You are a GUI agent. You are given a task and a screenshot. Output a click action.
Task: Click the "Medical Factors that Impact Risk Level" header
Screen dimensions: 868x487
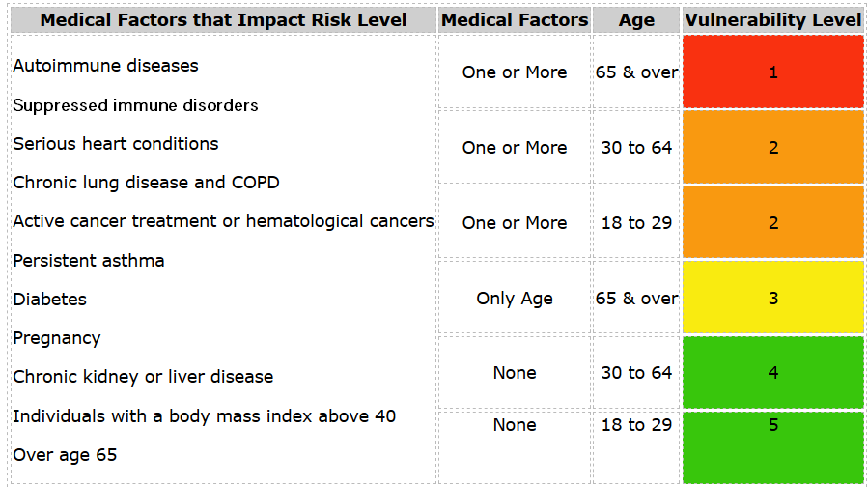pyautogui.click(x=223, y=20)
